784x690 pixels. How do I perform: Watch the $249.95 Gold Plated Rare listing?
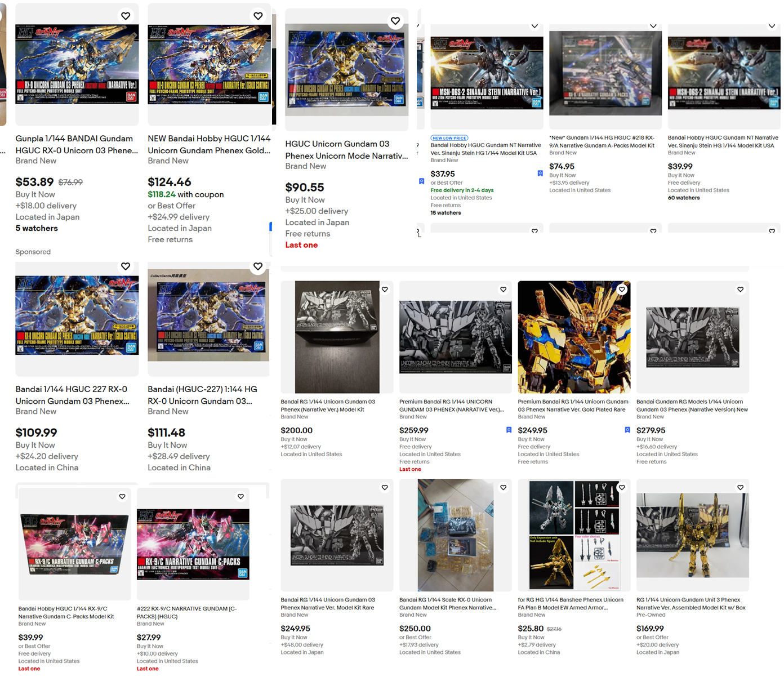pos(622,290)
